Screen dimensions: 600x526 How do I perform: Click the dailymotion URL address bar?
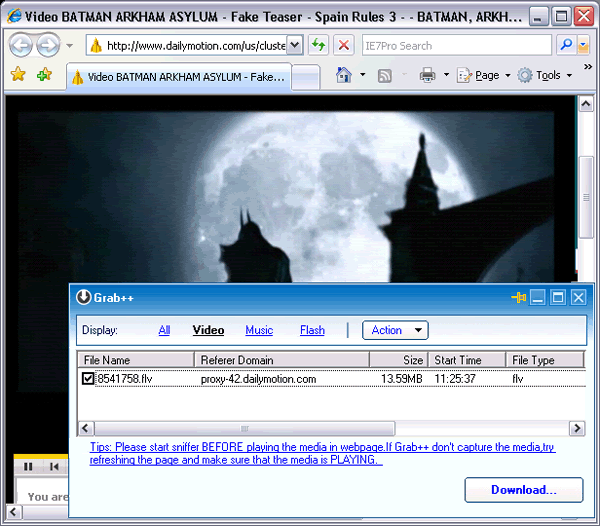click(187, 46)
